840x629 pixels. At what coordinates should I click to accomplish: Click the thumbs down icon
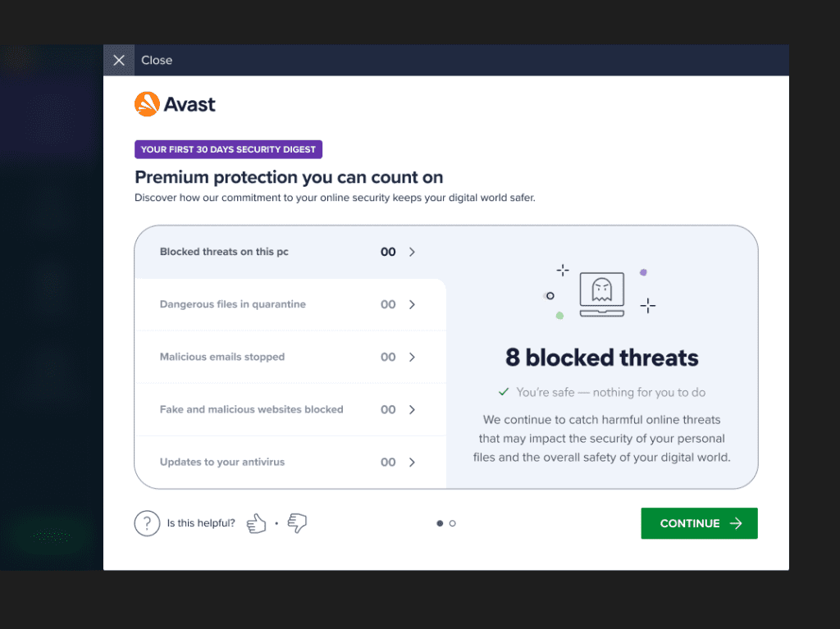[297, 522]
